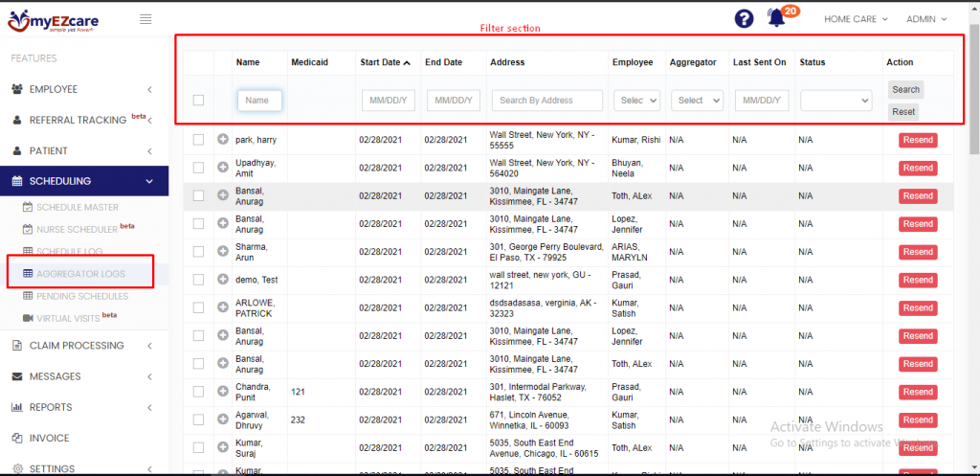This screenshot has height=476, width=980.
Task: Select AGGREGATOR LOGS menu item
Action: pyautogui.click(x=80, y=274)
